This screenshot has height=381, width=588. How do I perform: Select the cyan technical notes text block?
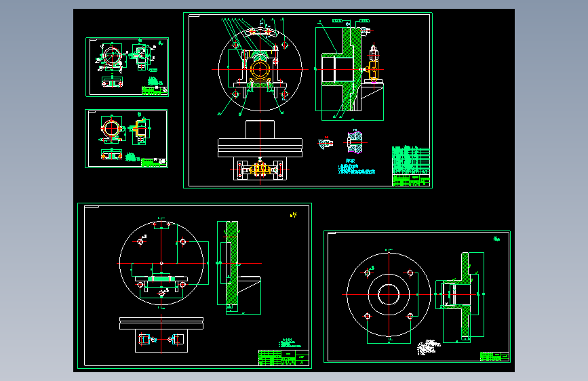(x=356, y=167)
